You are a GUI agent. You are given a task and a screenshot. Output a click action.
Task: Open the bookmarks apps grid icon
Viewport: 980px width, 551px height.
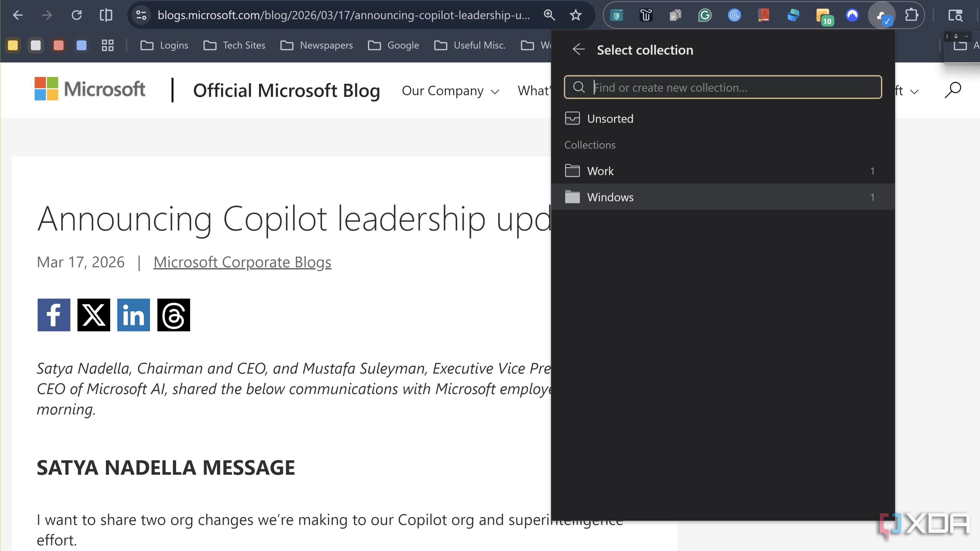pos(108,45)
